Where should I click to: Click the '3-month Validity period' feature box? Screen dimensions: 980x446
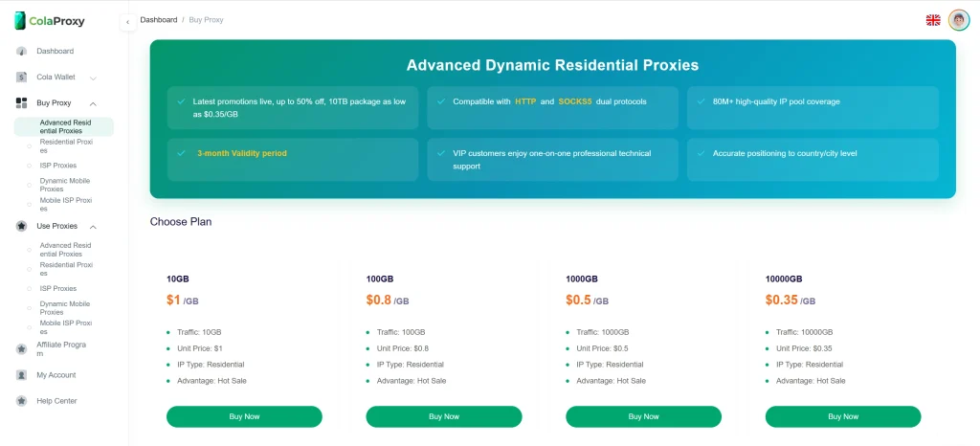[x=293, y=160]
